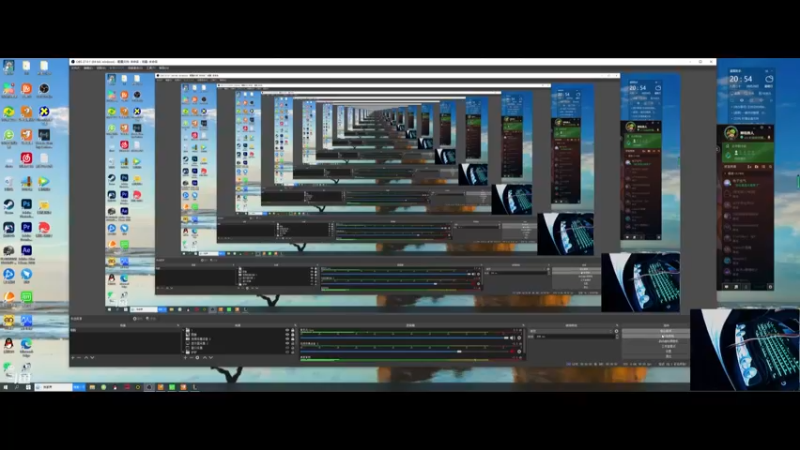Pop out the Sources dock using its header icon

pyautogui.click(x=295, y=325)
